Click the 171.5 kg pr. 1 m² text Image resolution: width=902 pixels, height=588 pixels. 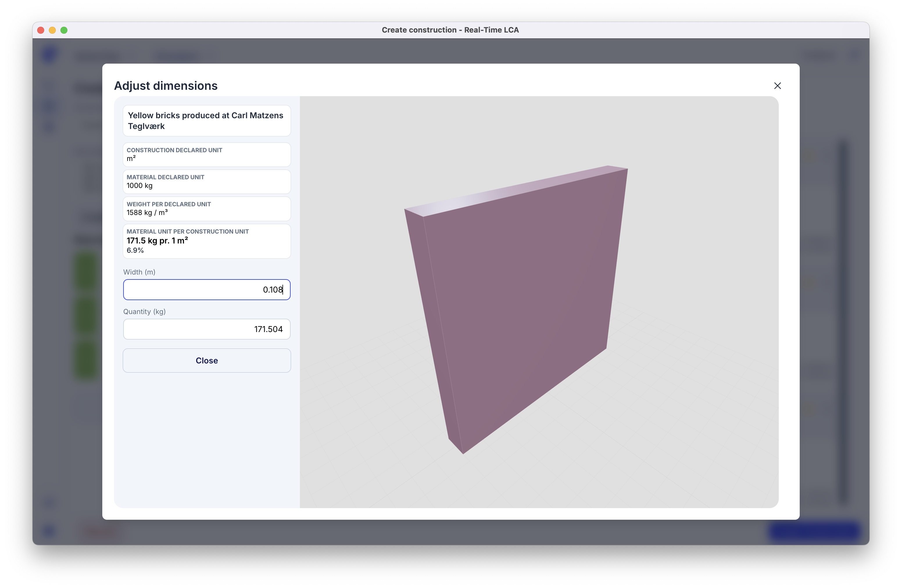click(157, 241)
